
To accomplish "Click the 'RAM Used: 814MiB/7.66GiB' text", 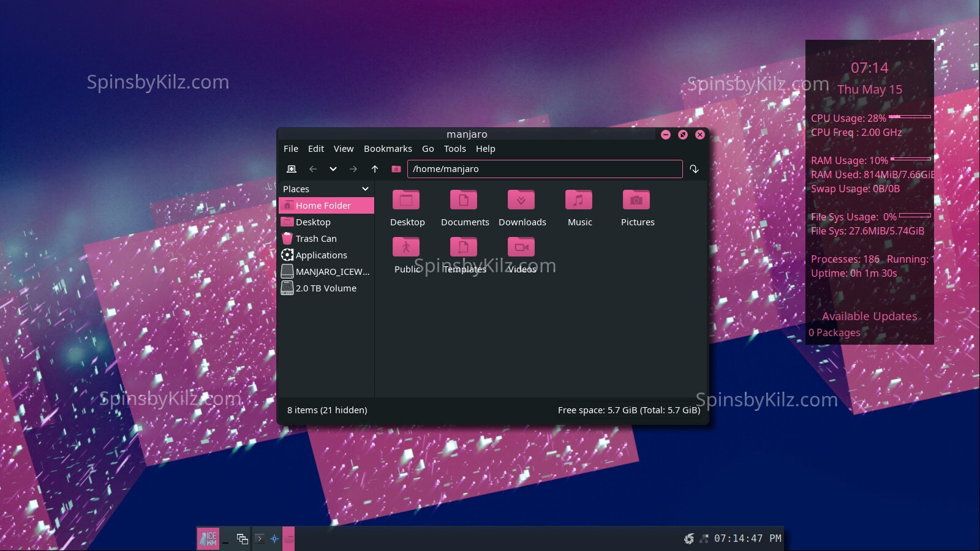I will [x=872, y=174].
